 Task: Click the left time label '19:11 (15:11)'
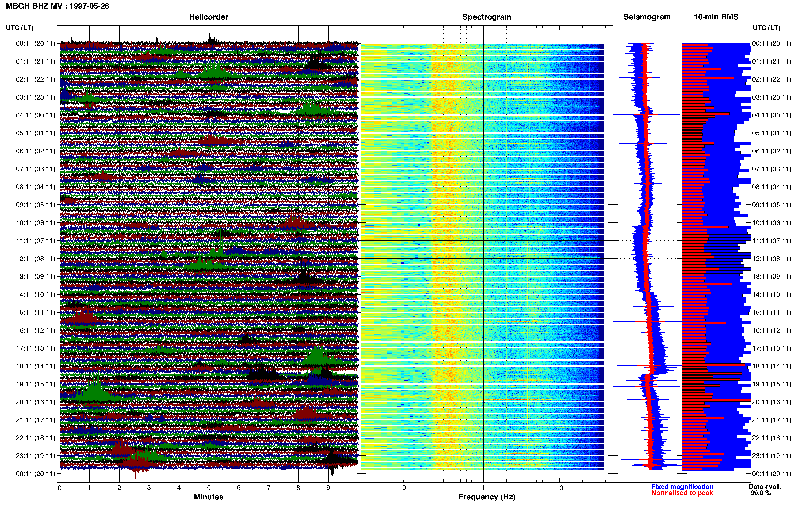(36, 384)
